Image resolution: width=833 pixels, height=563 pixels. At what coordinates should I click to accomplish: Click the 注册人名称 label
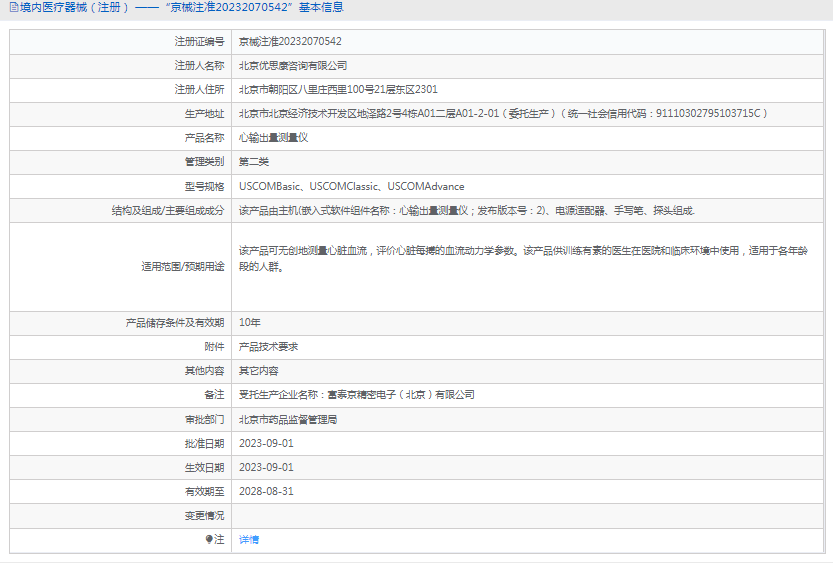pos(199,65)
